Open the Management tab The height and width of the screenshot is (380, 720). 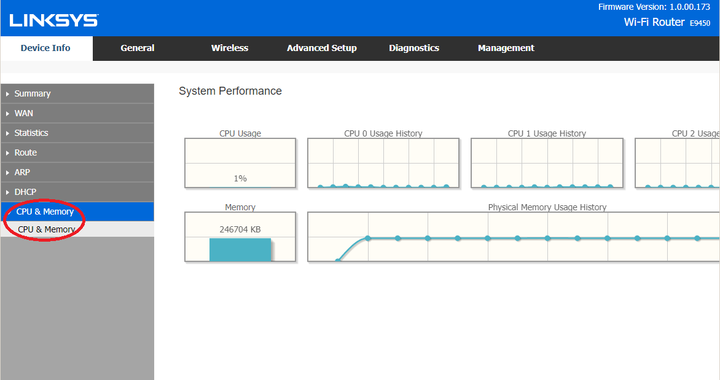506,48
